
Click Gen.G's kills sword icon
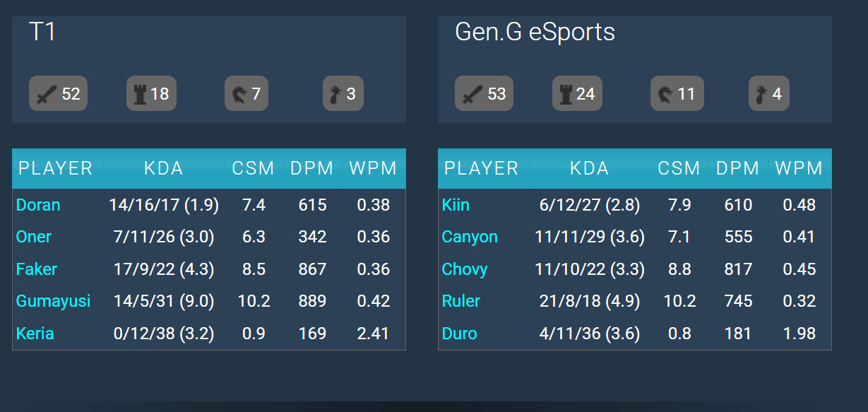coord(471,94)
